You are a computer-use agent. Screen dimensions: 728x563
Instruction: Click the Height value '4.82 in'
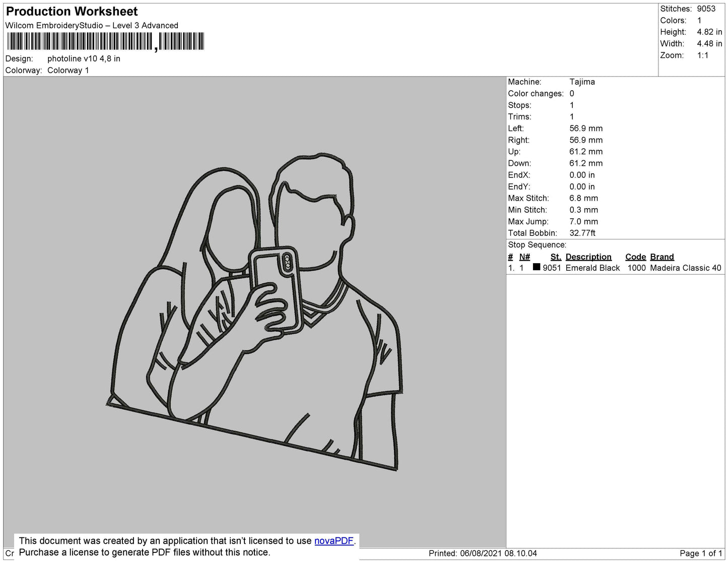(x=709, y=32)
